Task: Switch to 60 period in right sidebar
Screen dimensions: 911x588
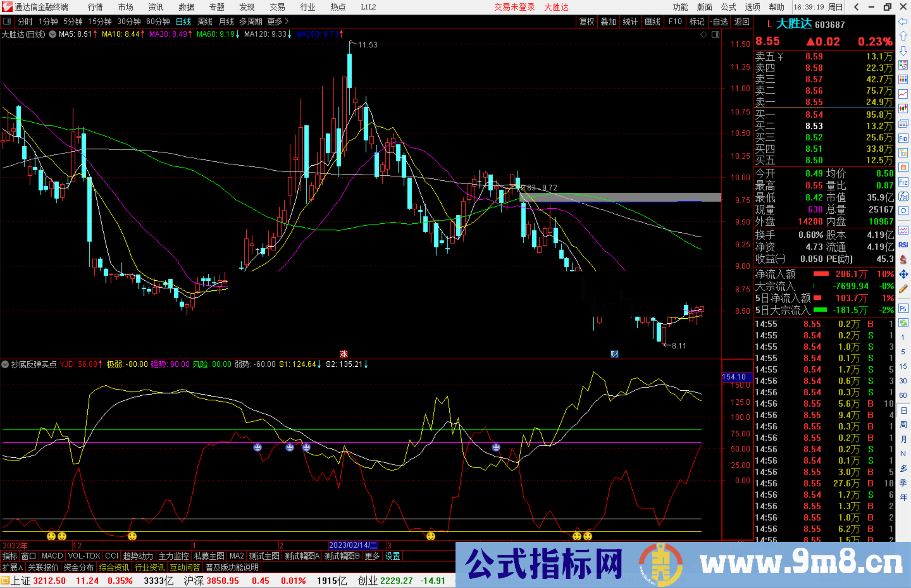Action: [903, 395]
